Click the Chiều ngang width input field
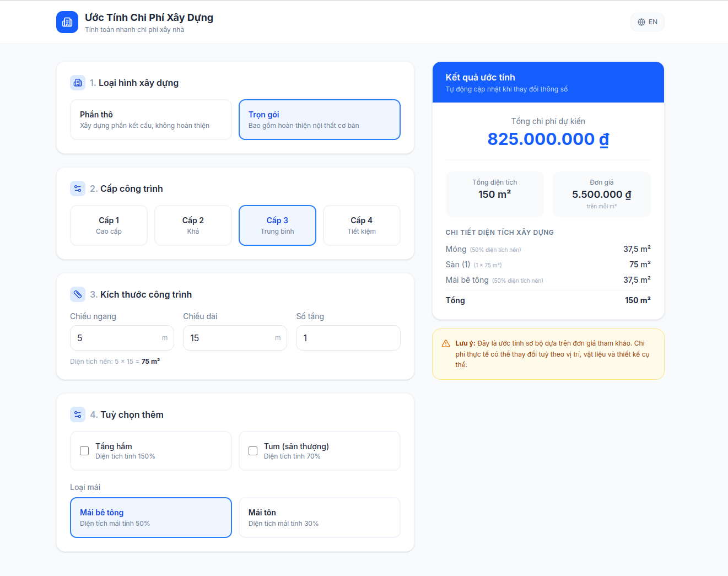This screenshot has width=728, height=576. click(x=116, y=338)
